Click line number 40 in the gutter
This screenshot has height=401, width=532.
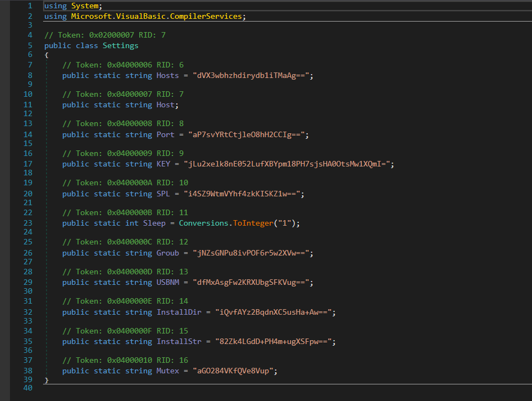(x=28, y=388)
